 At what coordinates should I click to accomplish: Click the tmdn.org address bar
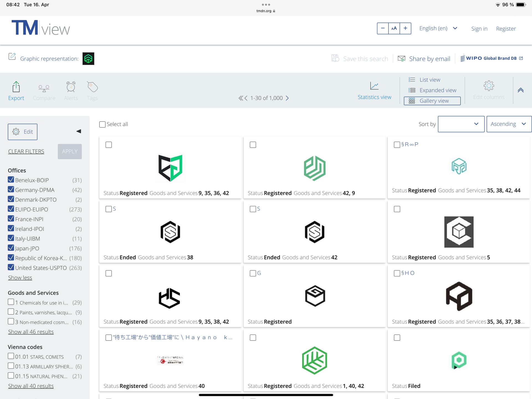pyautogui.click(x=266, y=11)
